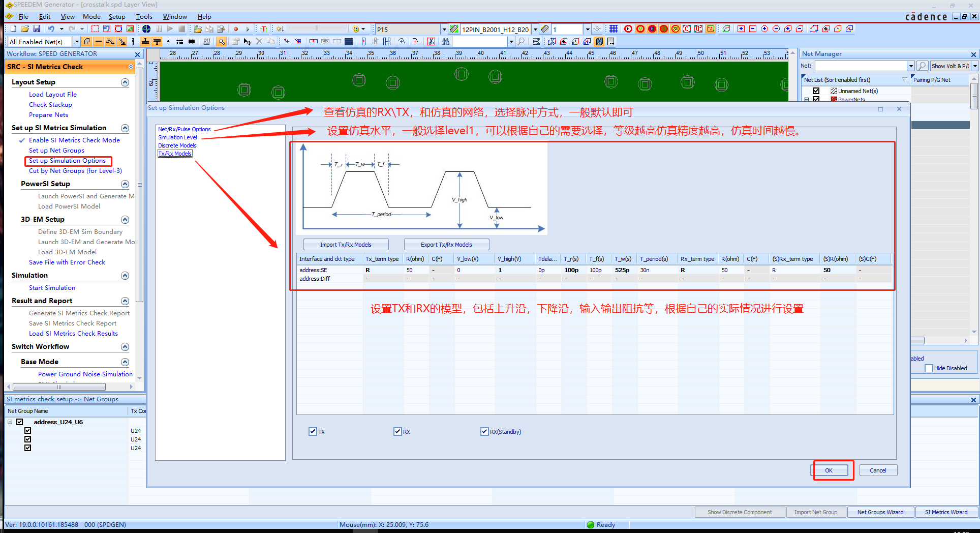The width and height of the screenshot is (980, 533).
Task: Select the grid display icon in toolbar
Action: (x=614, y=29)
